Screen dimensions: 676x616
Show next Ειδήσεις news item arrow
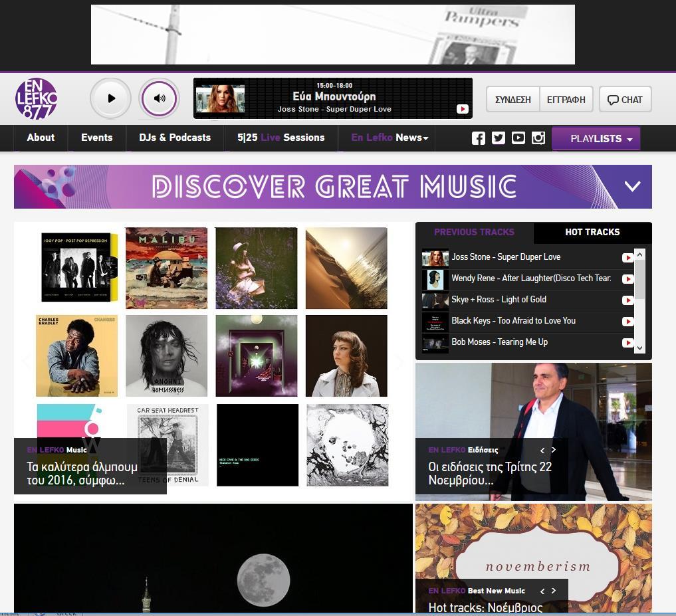pos(554,450)
